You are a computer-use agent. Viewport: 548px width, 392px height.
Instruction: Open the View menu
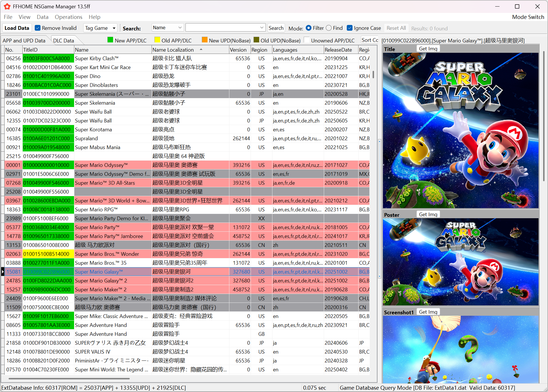(x=24, y=17)
